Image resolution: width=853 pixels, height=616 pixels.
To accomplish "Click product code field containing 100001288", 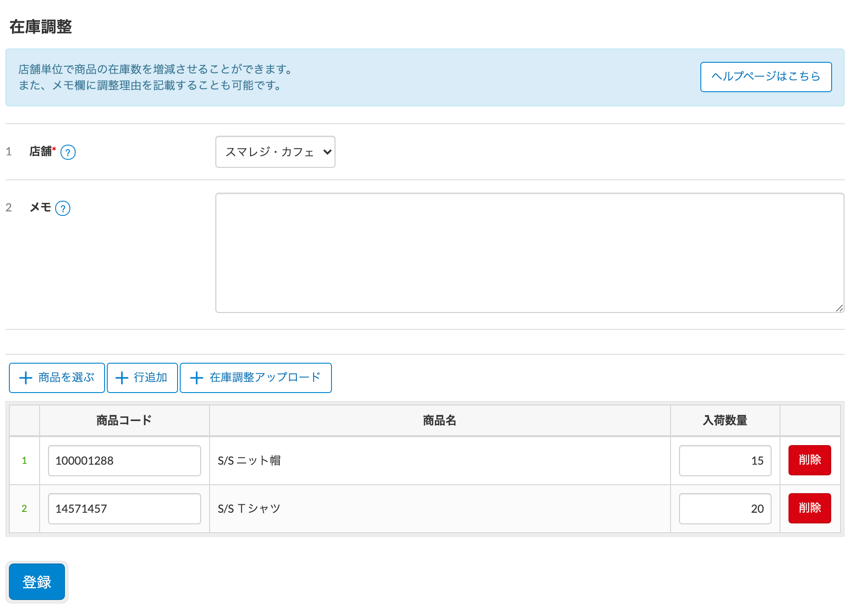I will pyautogui.click(x=124, y=461).
